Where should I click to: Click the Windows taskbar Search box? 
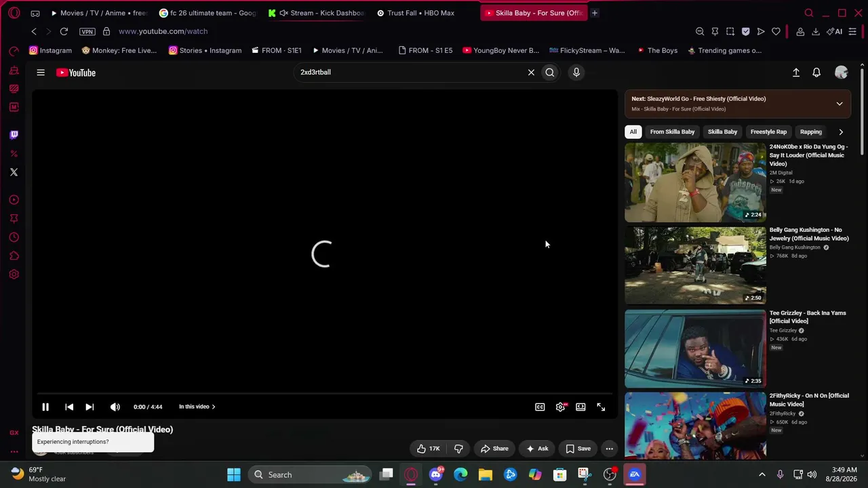309,474
